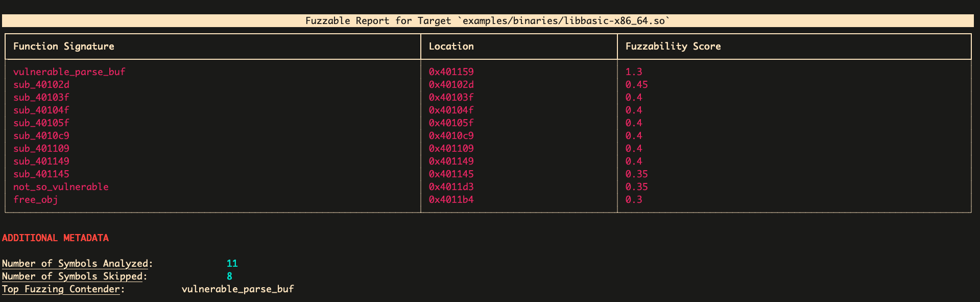Select the location address 0x4011b4

[x=451, y=200]
